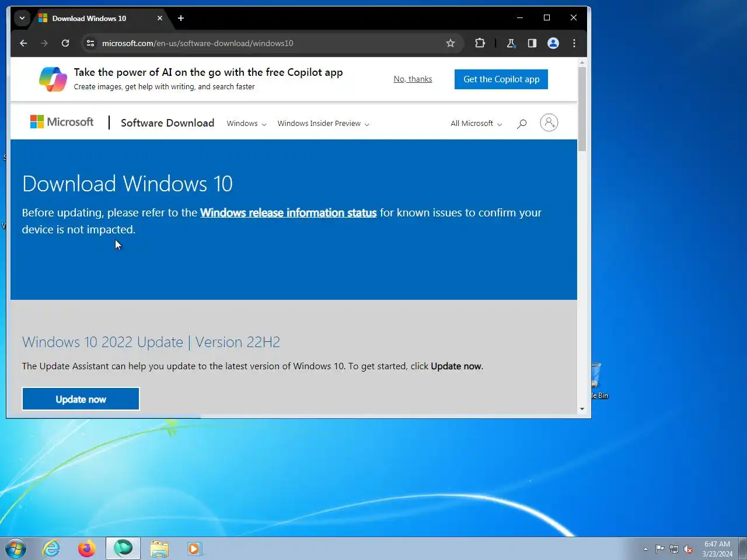Expand the Windows menu
Image resolution: width=747 pixels, height=560 pixels.
[x=246, y=124]
